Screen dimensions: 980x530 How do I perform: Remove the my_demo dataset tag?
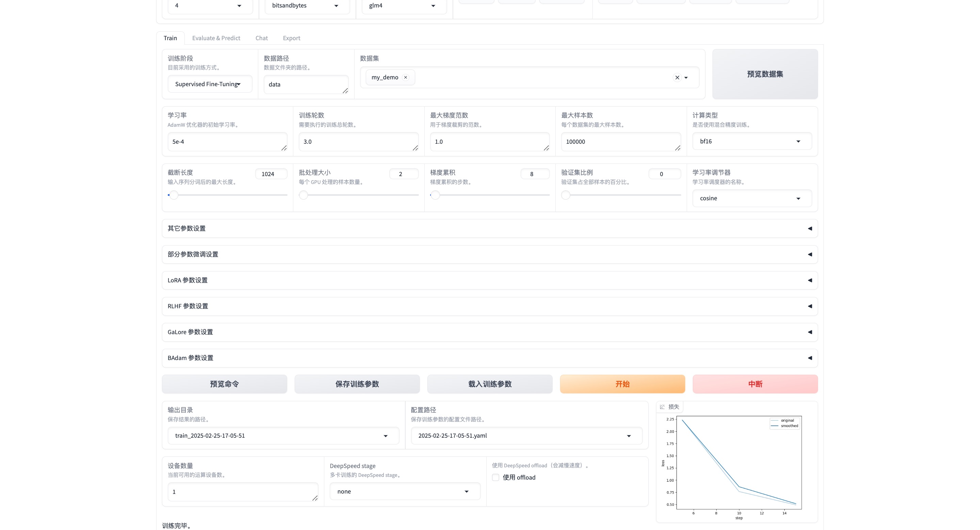[406, 77]
